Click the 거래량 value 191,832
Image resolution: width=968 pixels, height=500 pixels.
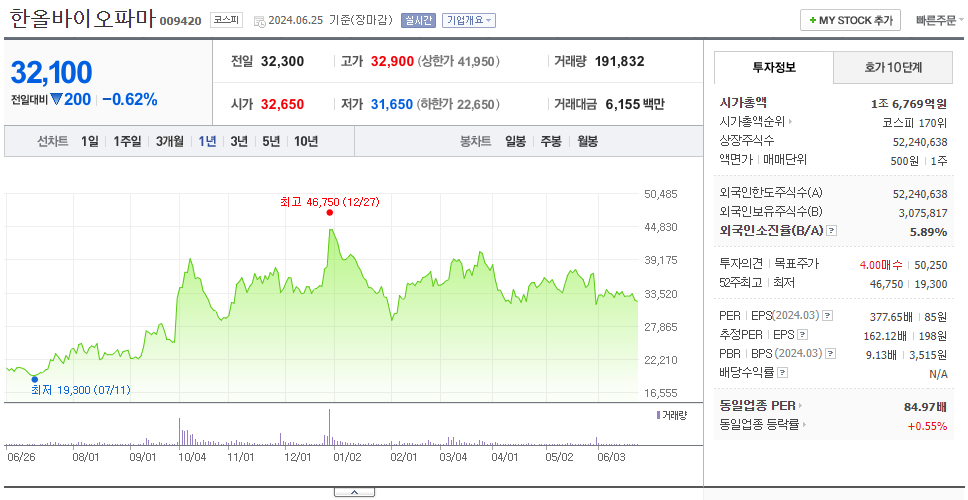pyautogui.click(x=619, y=62)
